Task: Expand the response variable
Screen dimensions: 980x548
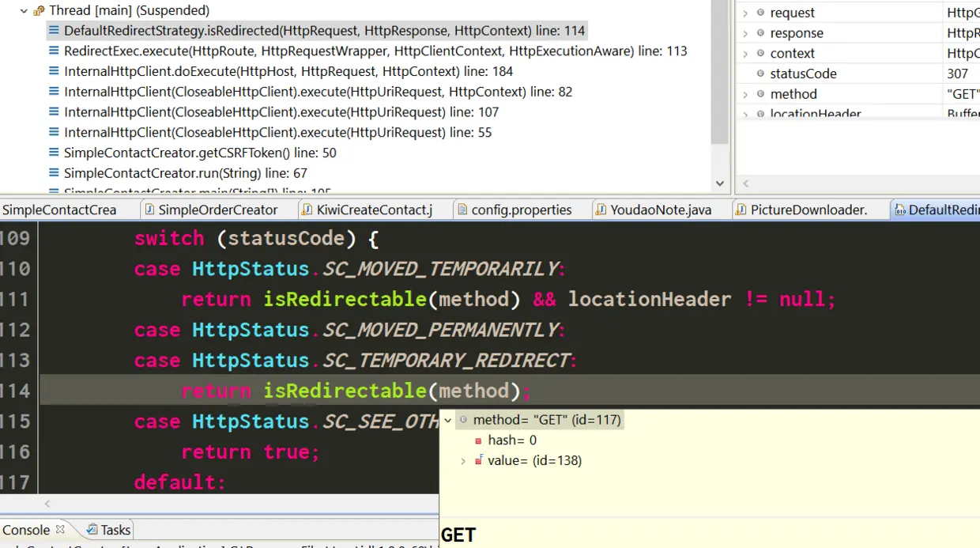Action: click(745, 33)
